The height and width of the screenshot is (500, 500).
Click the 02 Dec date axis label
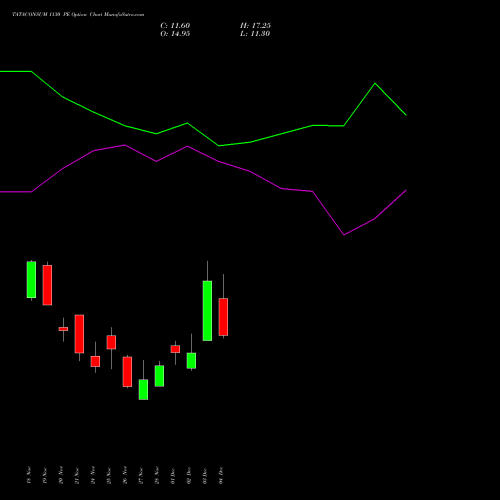(189, 475)
